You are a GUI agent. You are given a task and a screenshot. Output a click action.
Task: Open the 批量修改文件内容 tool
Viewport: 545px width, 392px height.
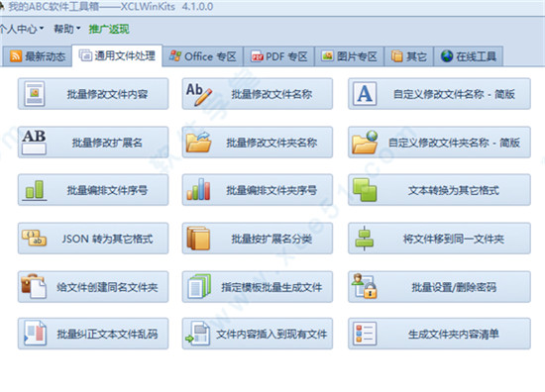pyautogui.click(x=93, y=94)
